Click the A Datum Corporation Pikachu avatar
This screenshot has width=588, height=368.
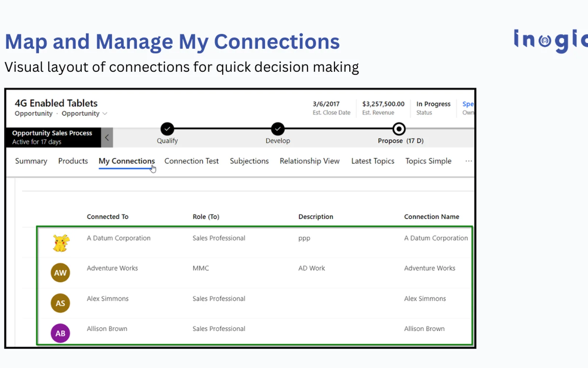click(61, 243)
